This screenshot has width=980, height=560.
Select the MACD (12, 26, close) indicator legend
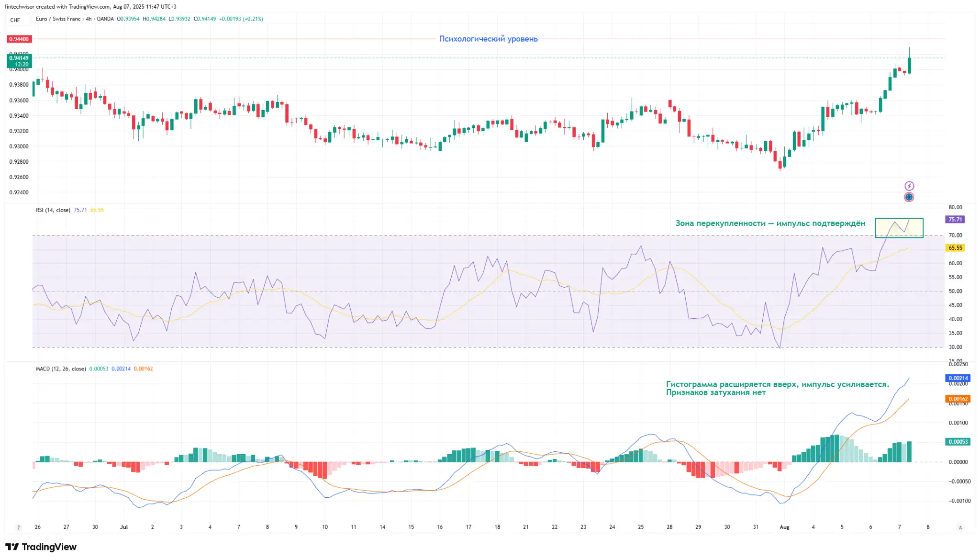(61, 369)
